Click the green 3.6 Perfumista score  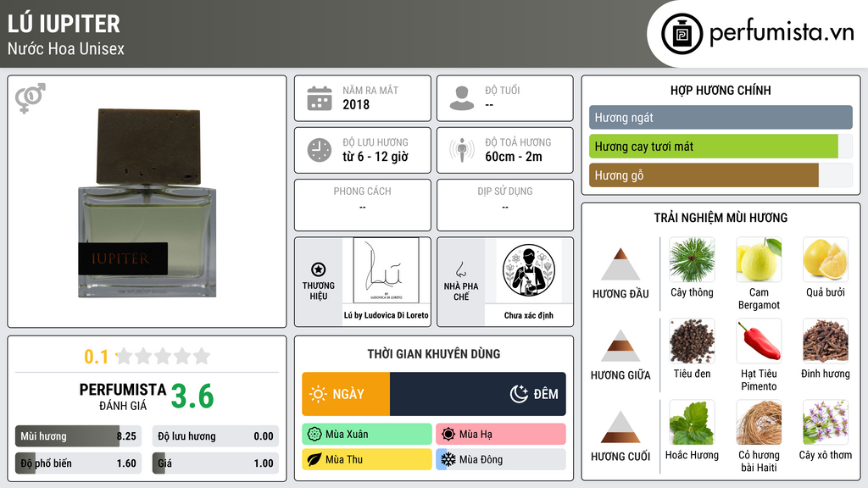click(x=192, y=396)
